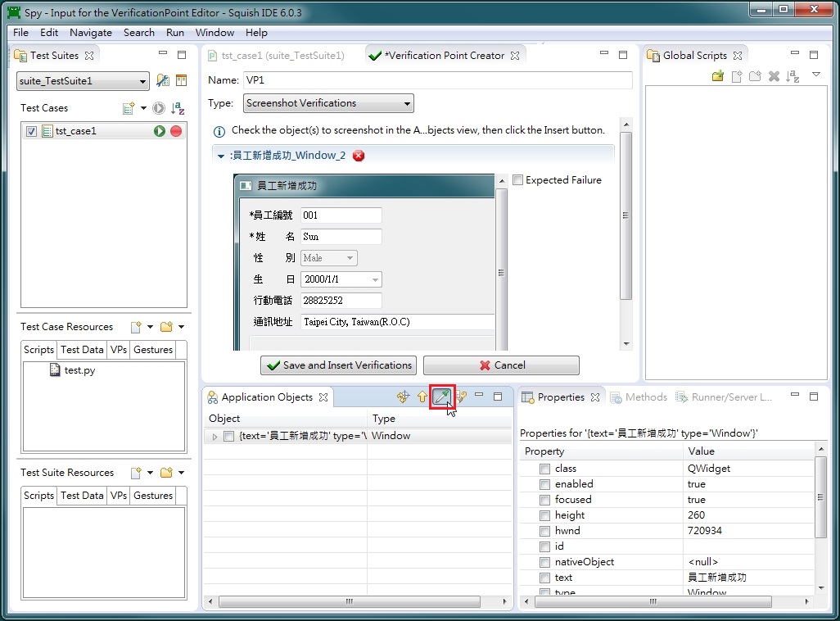Uncheck the tst_case1 checkbox

(x=31, y=130)
